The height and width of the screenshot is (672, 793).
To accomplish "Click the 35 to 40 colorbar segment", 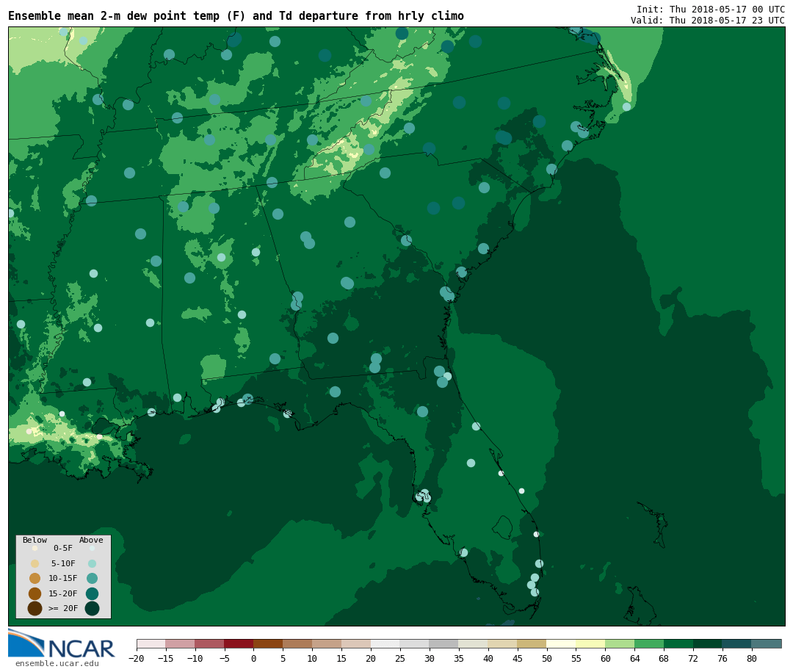I will click(474, 644).
